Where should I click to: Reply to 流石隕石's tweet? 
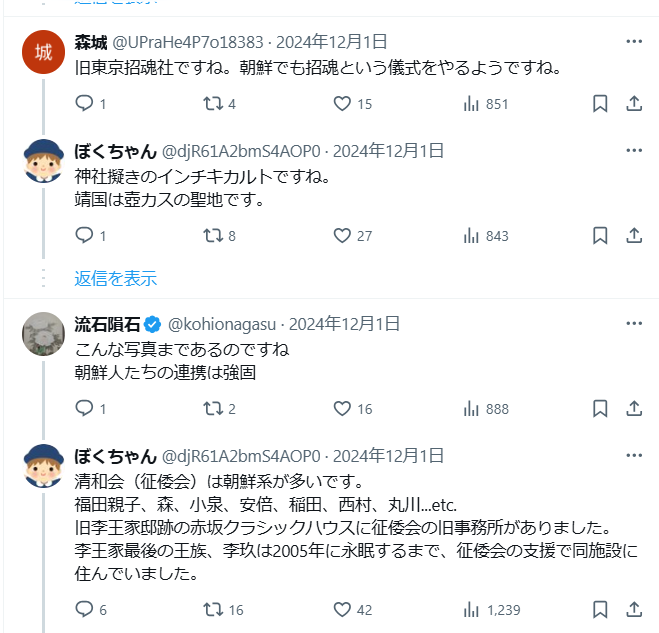pyautogui.click(x=84, y=408)
